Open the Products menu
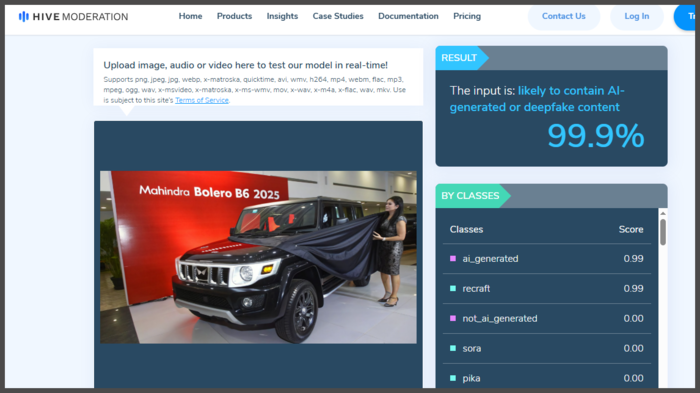Image resolution: width=700 pixels, height=393 pixels. point(234,16)
